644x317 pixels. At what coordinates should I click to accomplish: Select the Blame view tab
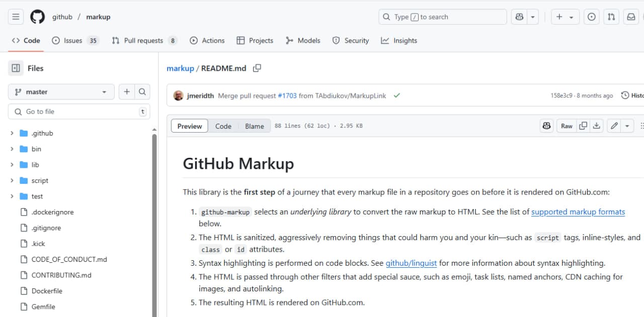[255, 126]
